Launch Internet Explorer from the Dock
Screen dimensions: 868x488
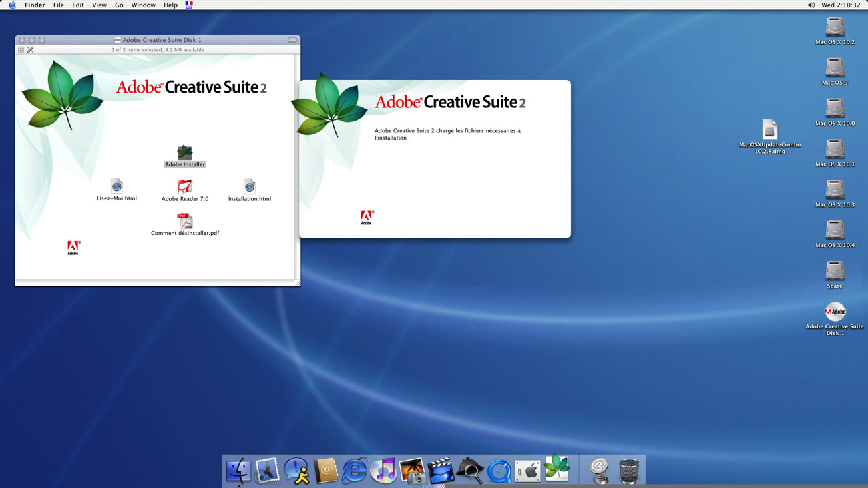coord(354,471)
